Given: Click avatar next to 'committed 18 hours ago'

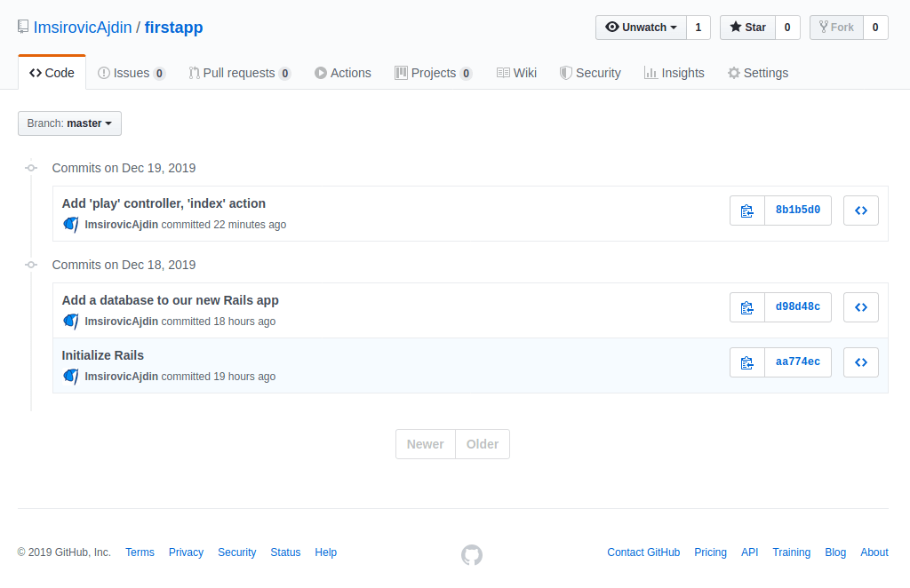Looking at the screenshot, I should tap(71, 322).
